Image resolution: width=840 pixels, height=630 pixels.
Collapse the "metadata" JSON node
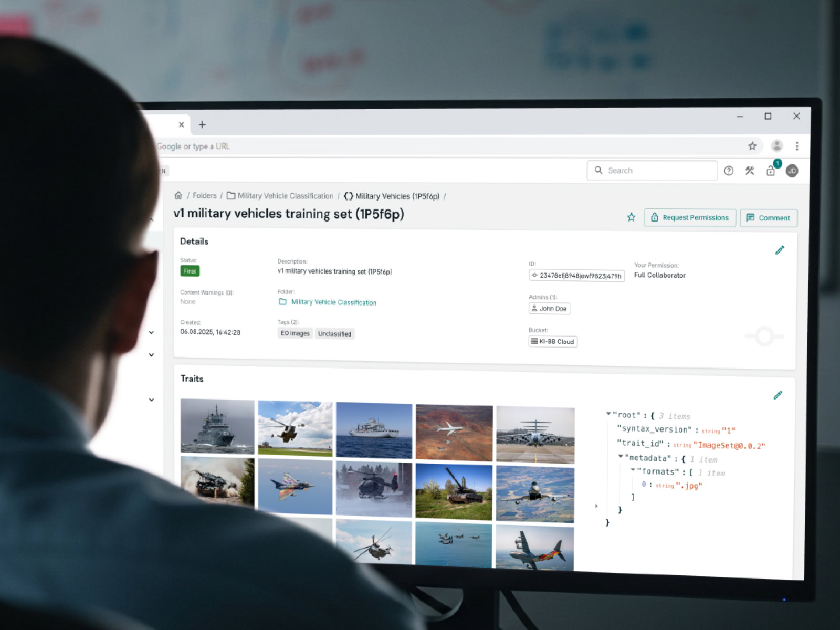coord(621,457)
